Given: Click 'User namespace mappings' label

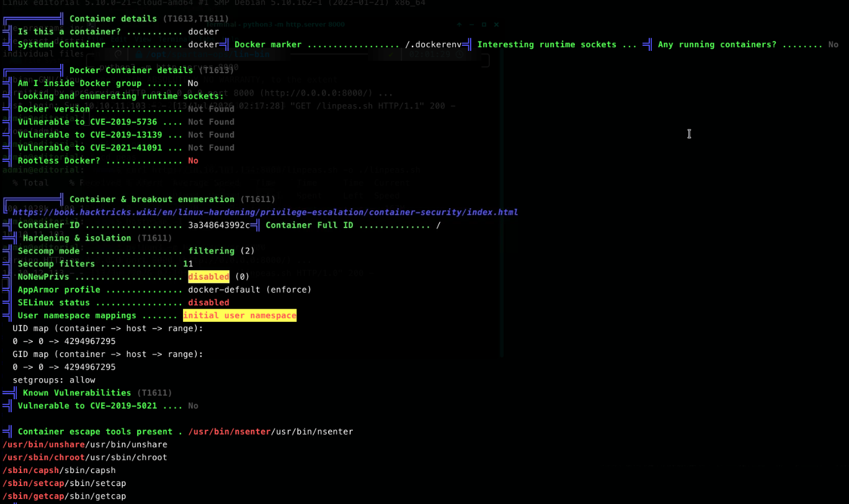Looking at the screenshot, I should pos(77,316).
